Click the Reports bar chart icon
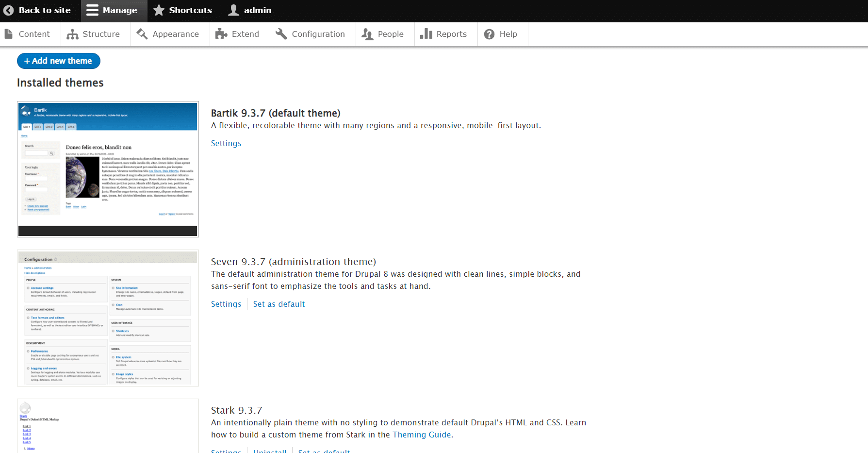Screen dimensions: 868x453 point(426,34)
